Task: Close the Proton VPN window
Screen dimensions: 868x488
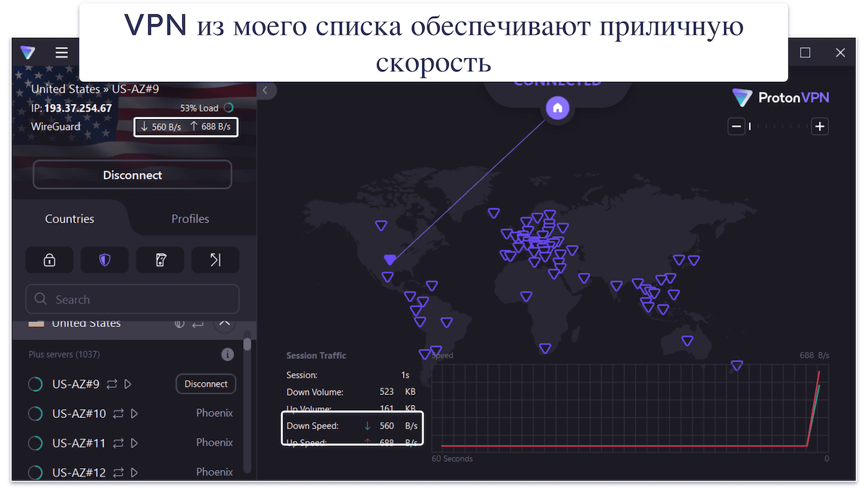Action: pos(840,53)
